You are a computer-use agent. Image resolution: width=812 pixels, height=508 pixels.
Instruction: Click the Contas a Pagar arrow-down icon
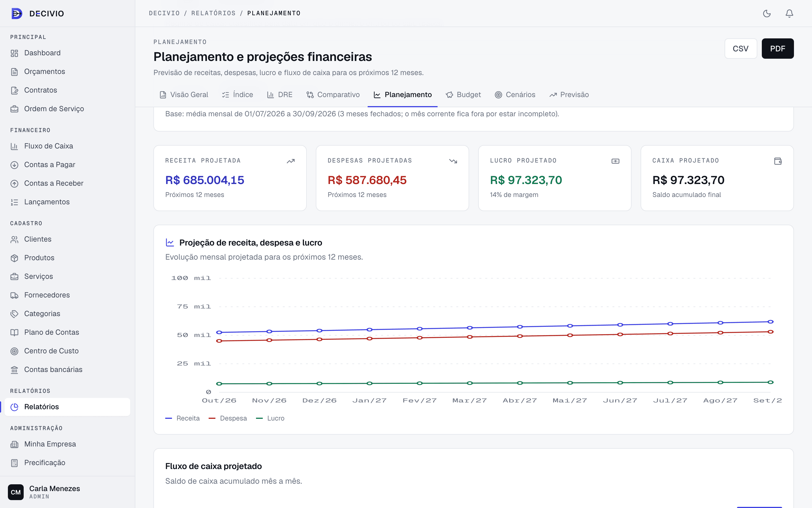point(14,165)
